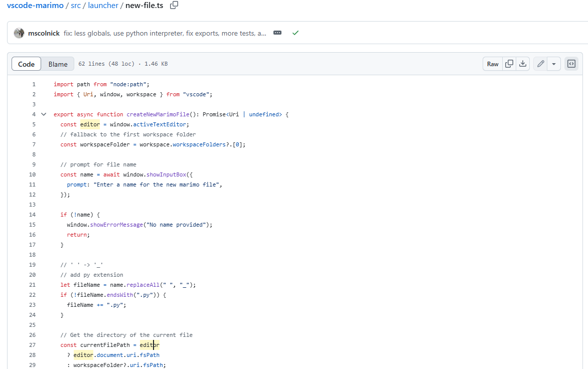The image size is (588, 369).
Task: Select the Code tab
Action: coord(26,64)
